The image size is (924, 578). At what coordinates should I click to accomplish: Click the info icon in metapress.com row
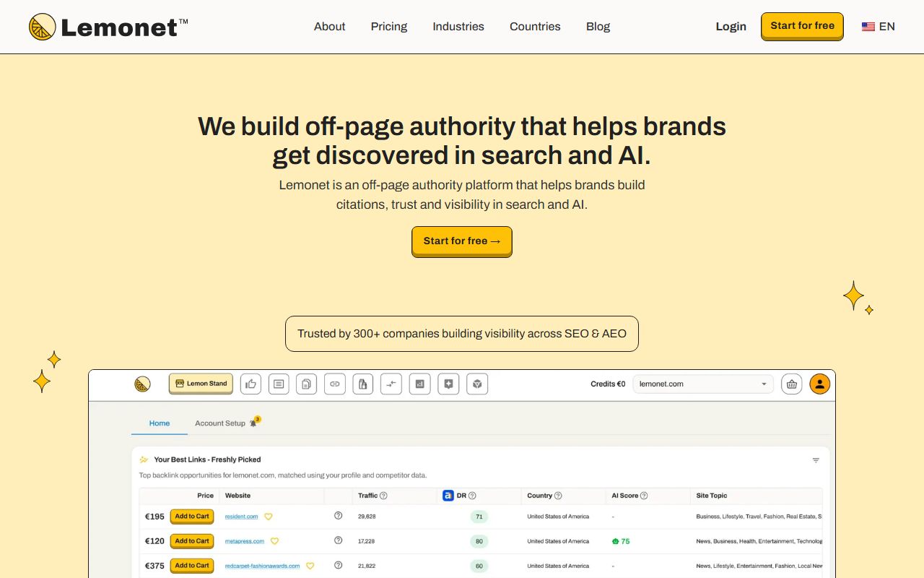pos(338,540)
